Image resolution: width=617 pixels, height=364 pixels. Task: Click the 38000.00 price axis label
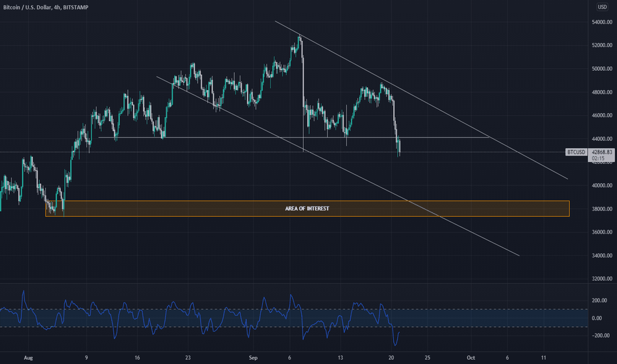tap(602, 208)
